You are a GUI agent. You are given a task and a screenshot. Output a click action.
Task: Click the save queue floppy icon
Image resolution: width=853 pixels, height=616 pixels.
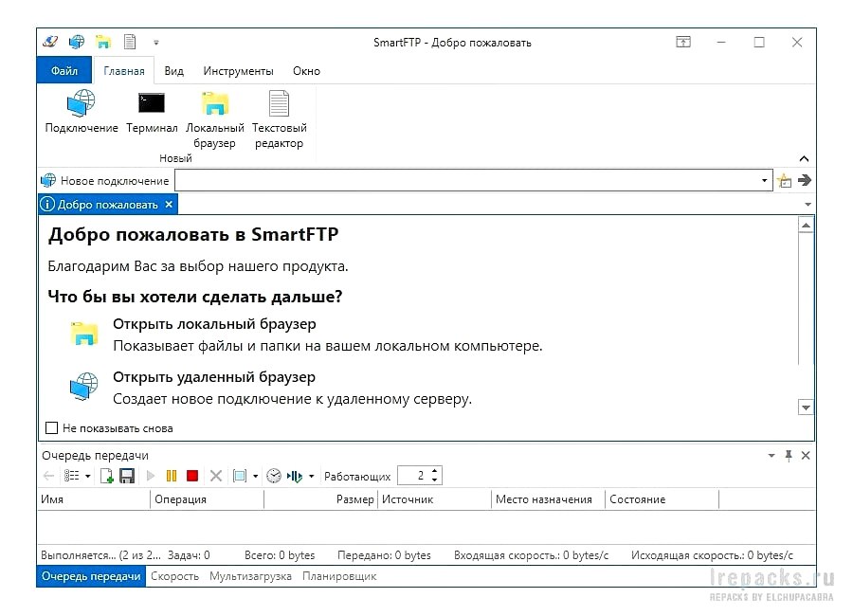tap(127, 476)
